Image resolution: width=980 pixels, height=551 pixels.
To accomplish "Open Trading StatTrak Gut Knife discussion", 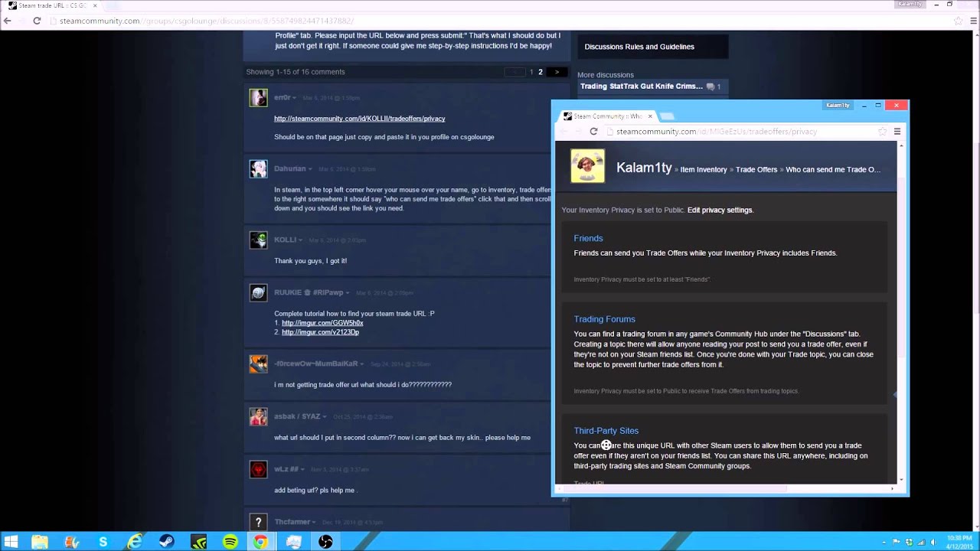I will click(641, 86).
